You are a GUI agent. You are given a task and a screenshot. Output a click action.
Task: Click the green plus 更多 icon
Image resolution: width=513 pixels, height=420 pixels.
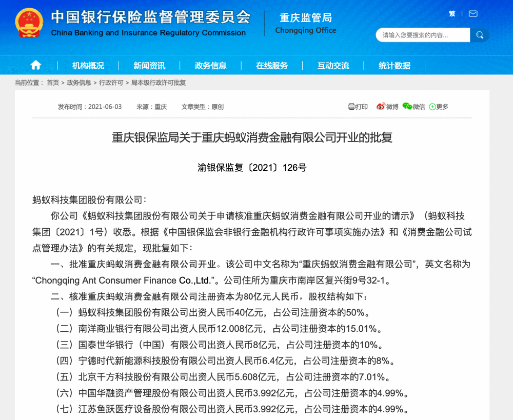point(432,107)
